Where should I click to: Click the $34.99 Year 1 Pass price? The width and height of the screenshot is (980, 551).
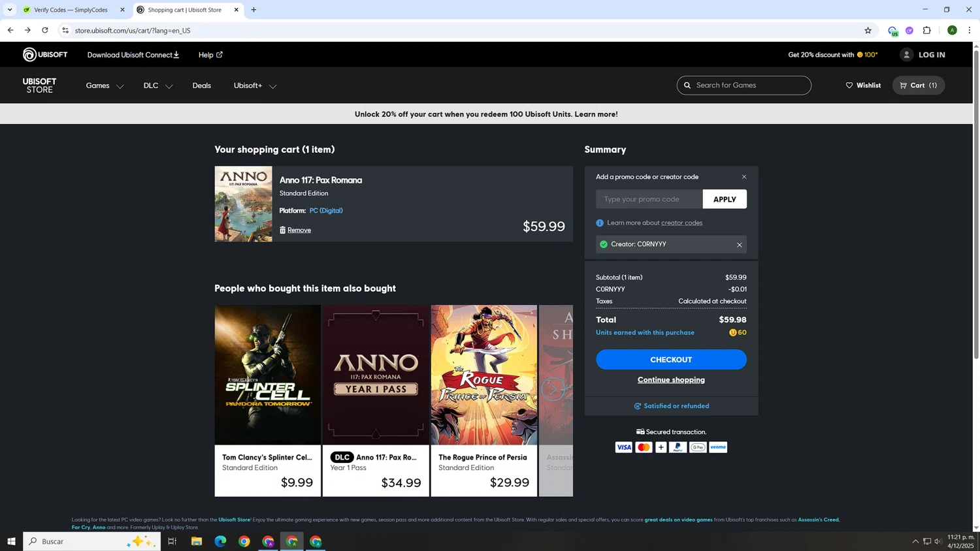point(400,483)
